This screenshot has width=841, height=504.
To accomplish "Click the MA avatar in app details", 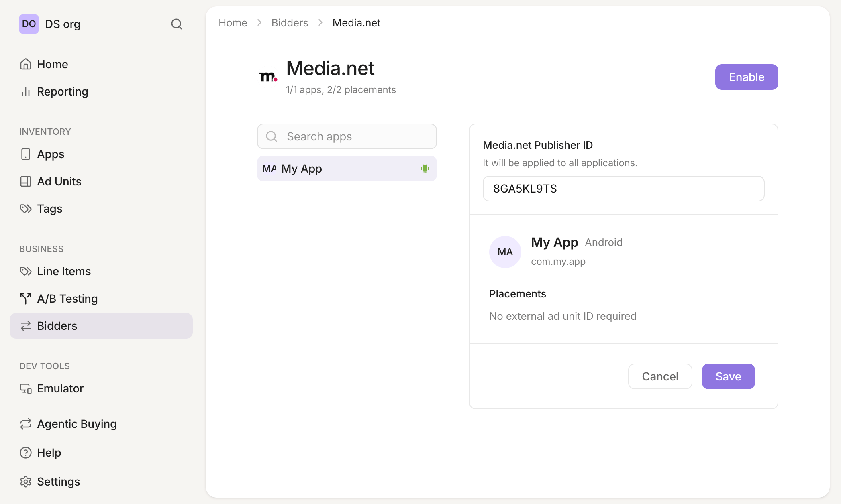I will [x=505, y=252].
